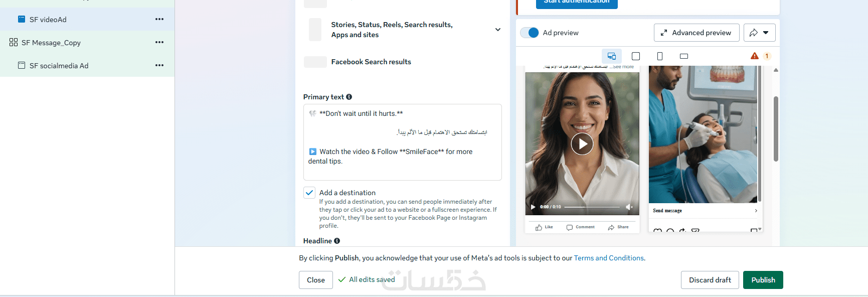Click the preview pane vertical scrollbar
The width and height of the screenshot is (868, 297).
[776, 129]
